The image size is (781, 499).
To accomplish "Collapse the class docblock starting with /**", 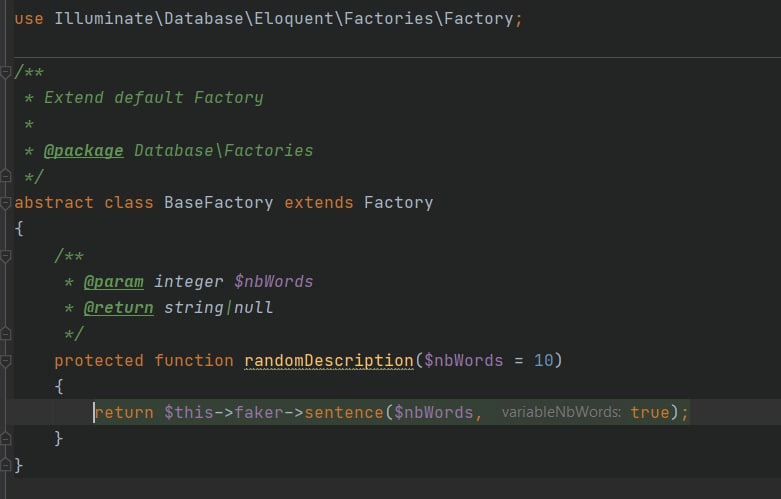I will pyautogui.click(x=5, y=73).
